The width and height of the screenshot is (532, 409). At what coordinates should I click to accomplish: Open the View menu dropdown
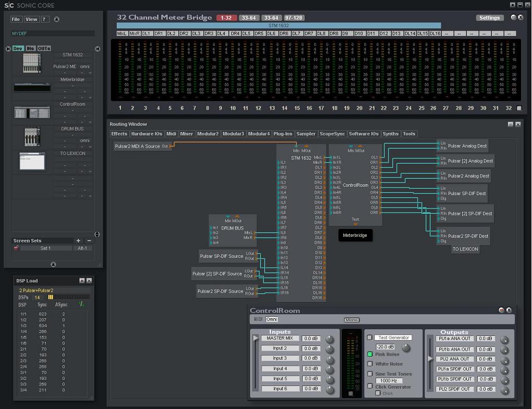31,19
